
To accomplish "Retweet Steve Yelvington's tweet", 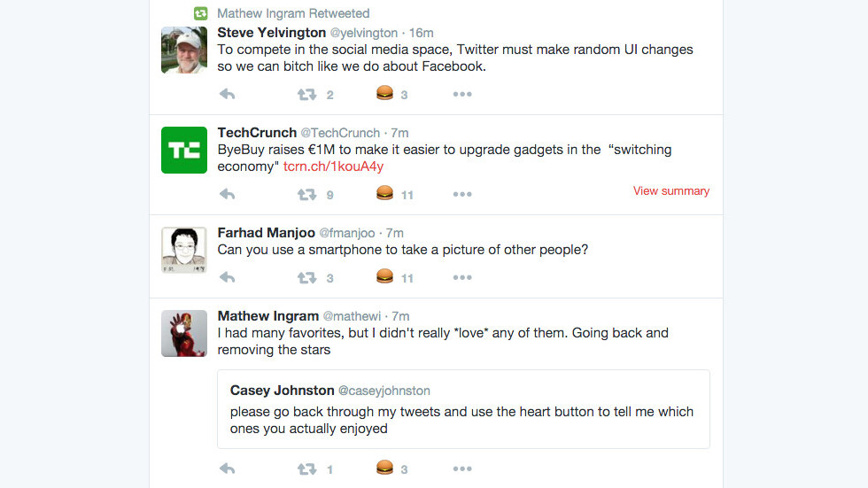I will coord(306,95).
